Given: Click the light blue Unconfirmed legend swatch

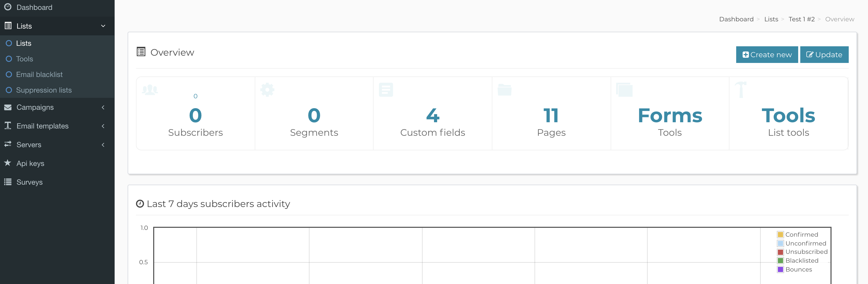Looking at the screenshot, I should coord(780,243).
